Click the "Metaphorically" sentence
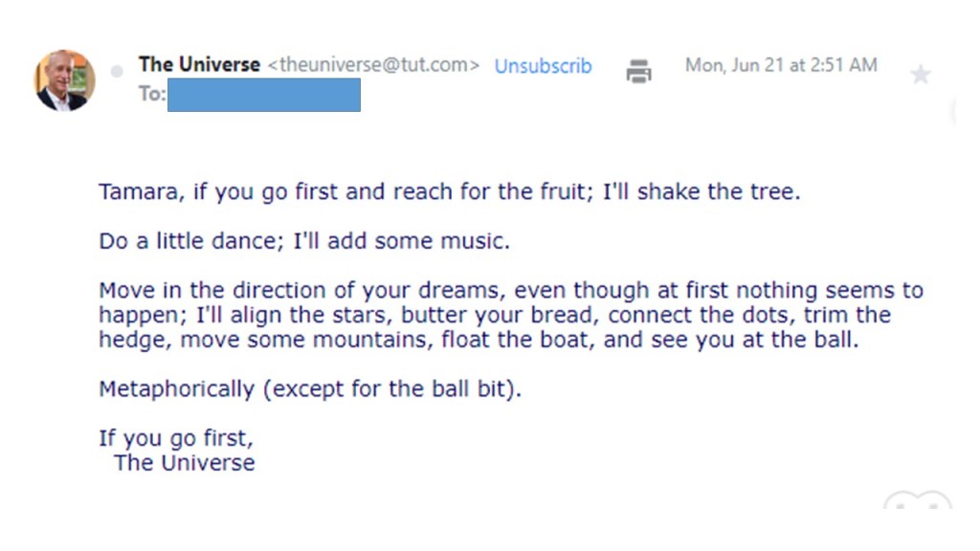The image size is (980, 551). [310, 389]
